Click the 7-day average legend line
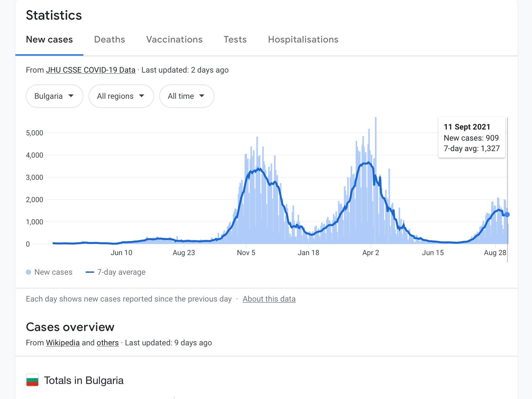The height and width of the screenshot is (399, 532). (90, 272)
